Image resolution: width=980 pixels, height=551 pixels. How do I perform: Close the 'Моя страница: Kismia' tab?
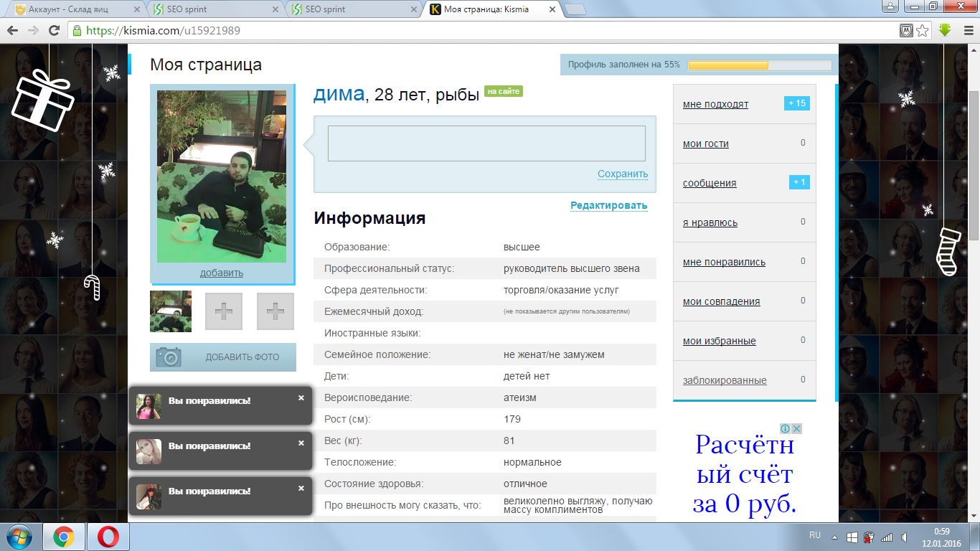click(x=552, y=9)
